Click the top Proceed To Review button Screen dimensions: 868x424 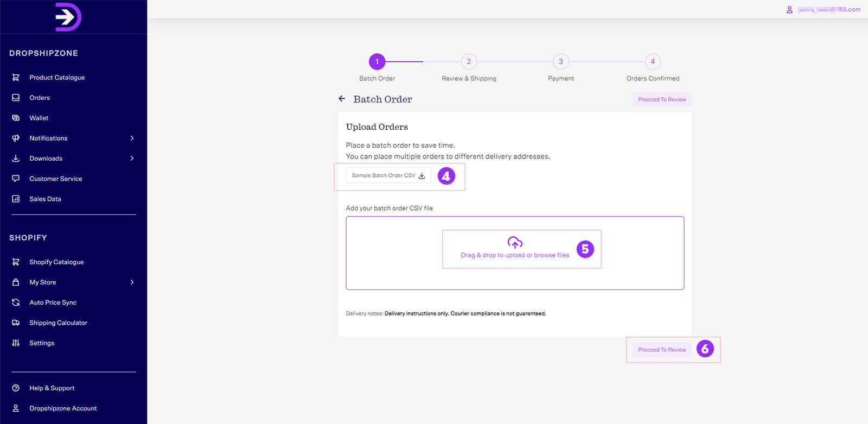tap(662, 99)
